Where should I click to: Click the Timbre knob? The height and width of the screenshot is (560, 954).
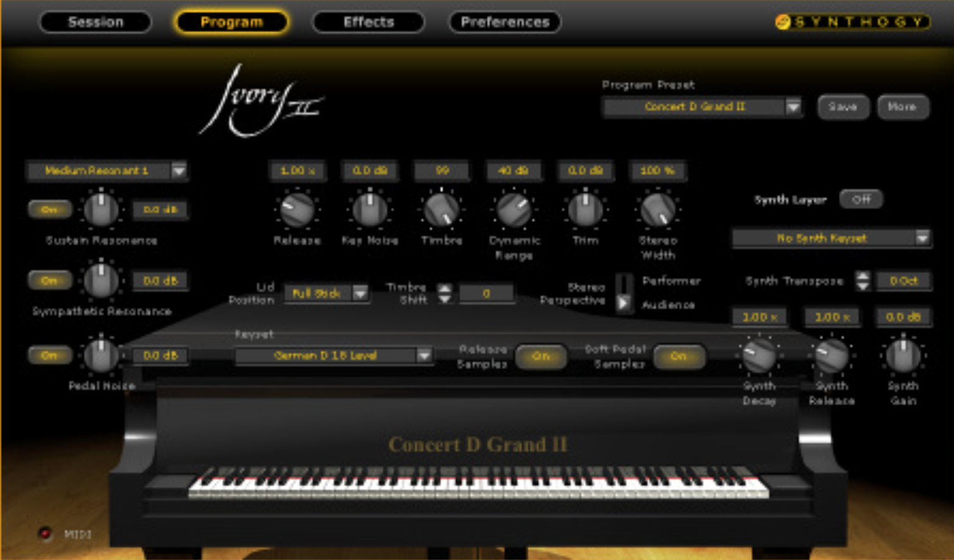(442, 209)
